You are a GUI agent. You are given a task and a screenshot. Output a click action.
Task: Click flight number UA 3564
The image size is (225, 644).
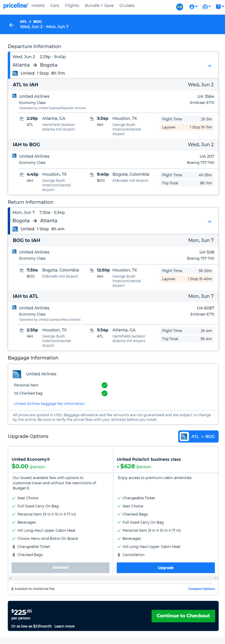click(x=206, y=97)
